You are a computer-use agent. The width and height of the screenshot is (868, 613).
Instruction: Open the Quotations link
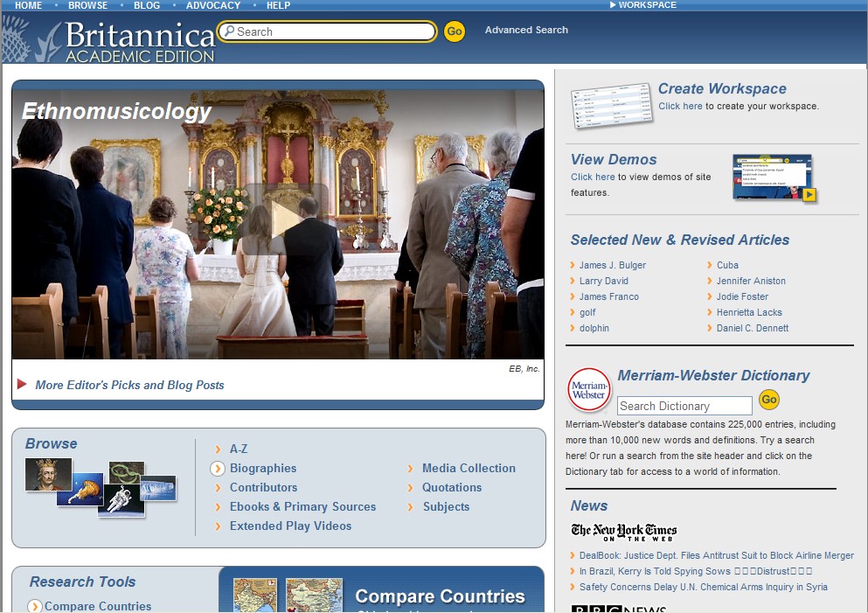[452, 487]
